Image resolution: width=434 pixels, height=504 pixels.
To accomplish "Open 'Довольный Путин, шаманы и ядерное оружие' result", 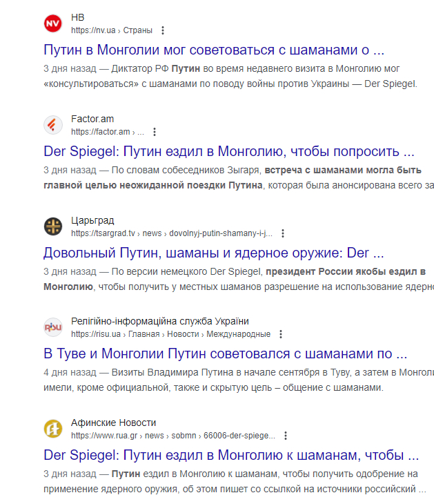I will click(x=214, y=253).
